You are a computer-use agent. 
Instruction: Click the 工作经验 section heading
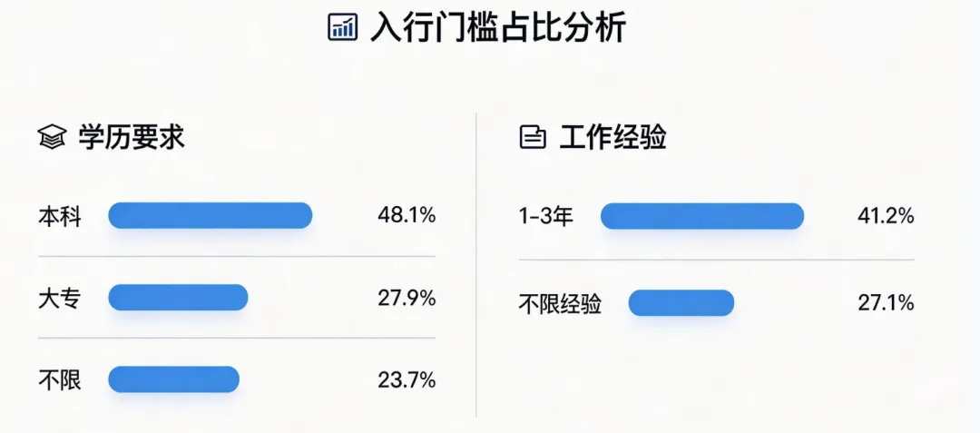[612, 137]
